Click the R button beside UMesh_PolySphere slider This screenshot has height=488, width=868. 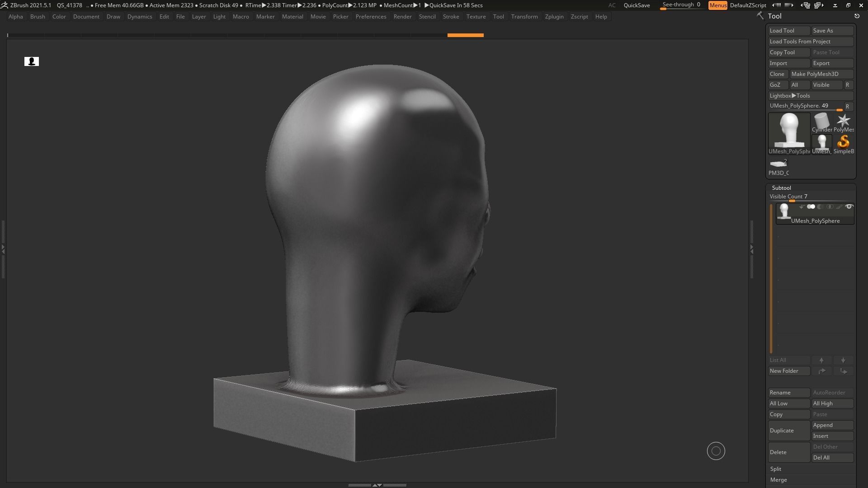[x=849, y=107]
